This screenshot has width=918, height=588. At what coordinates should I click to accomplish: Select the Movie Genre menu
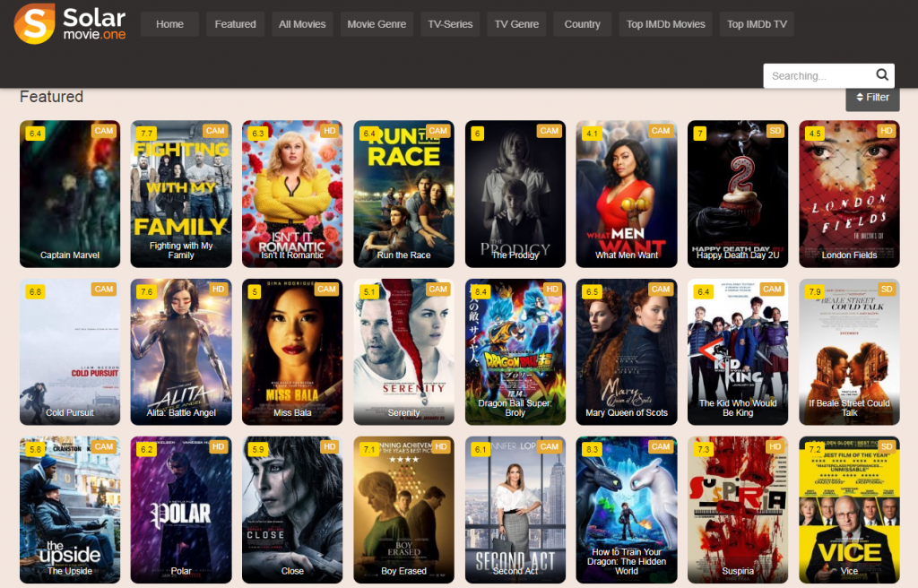(377, 24)
